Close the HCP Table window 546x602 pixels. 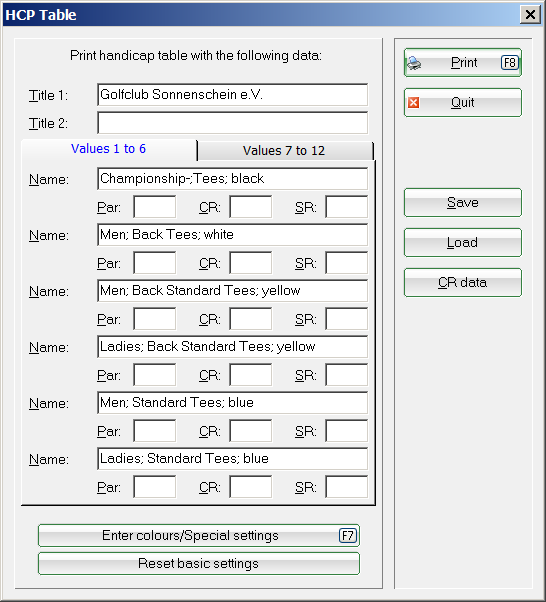pos(530,15)
